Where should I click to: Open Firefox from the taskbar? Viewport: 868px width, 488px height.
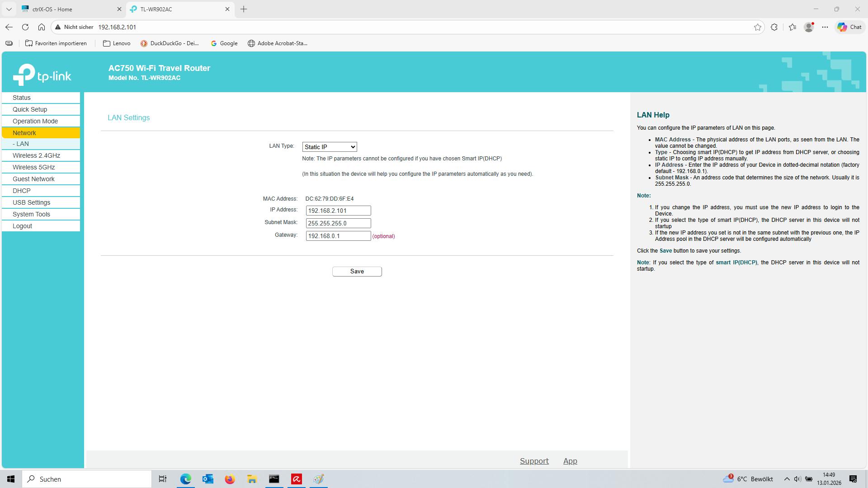(230, 479)
